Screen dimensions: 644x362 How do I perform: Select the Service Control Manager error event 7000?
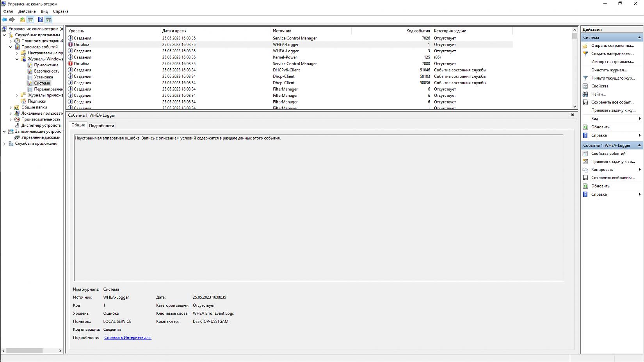pyautogui.click(x=295, y=64)
